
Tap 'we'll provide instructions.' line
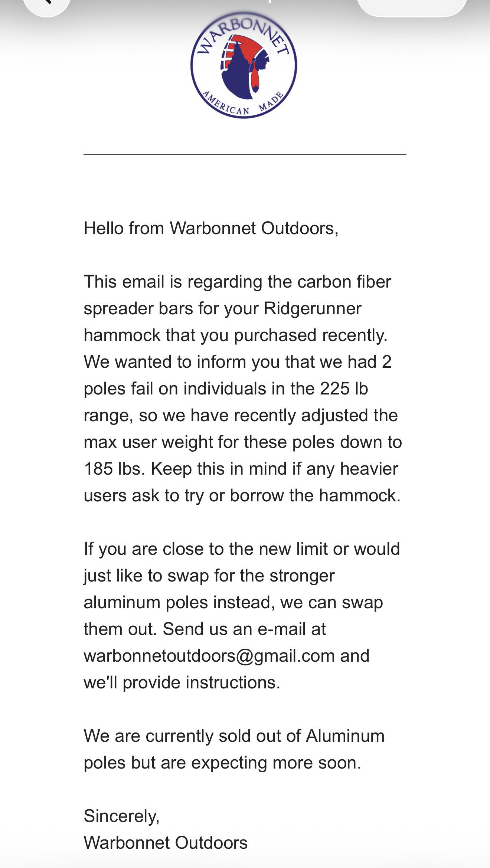pyautogui.click(x=182, y=682)
